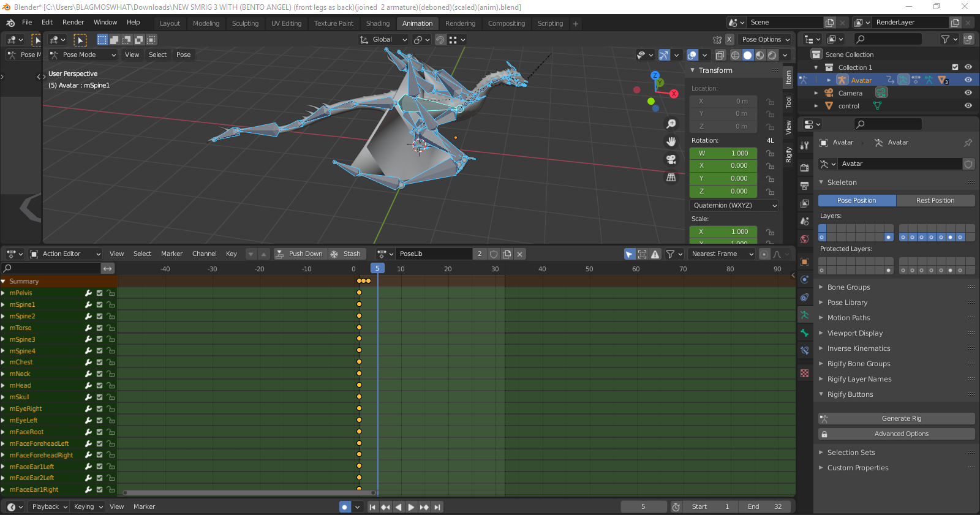This screenshot has height=515, width=980.
Task: Switch perspective/orthographic grid icon
Action: 671,178
